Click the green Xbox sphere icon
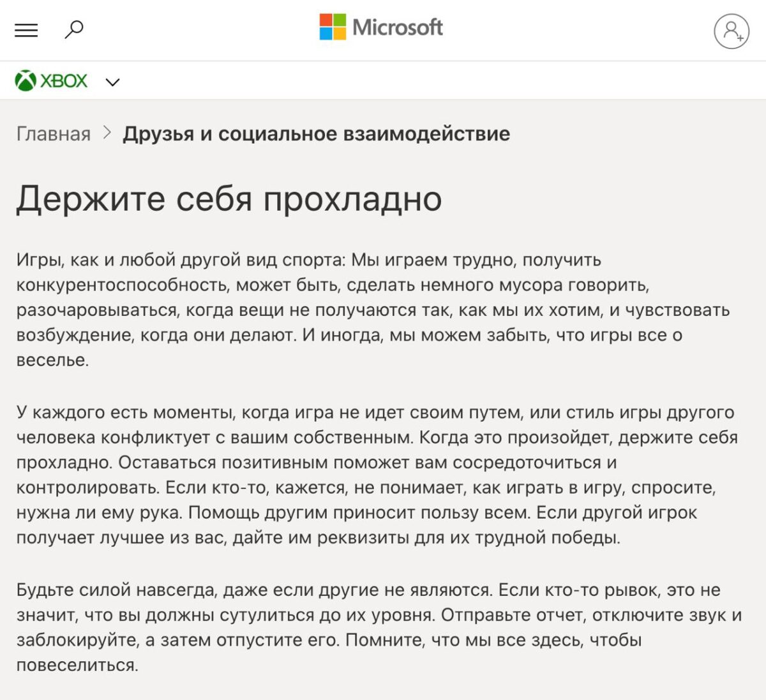The height and width of the screenshot is (700, 766). [x=25, y=80]
